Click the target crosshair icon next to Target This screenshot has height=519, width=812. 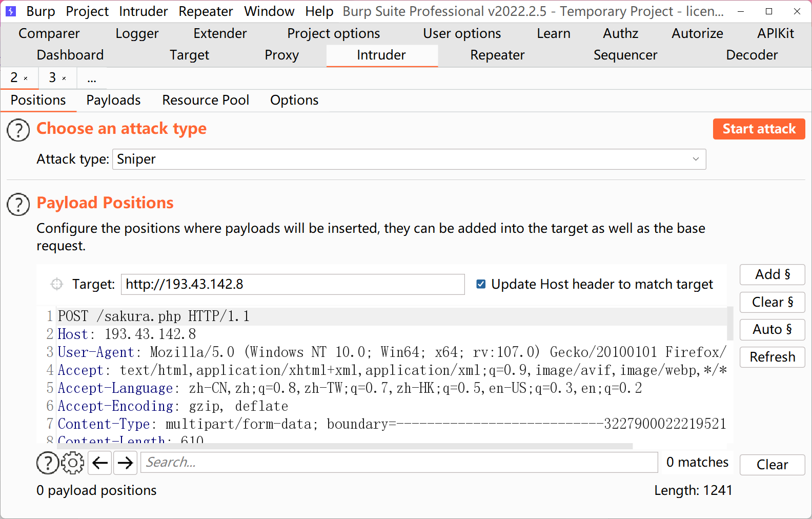click(56, 284)
